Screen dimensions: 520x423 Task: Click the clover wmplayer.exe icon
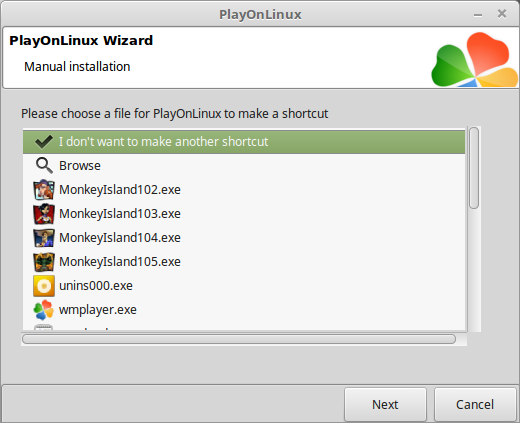(x=44, y=310)
